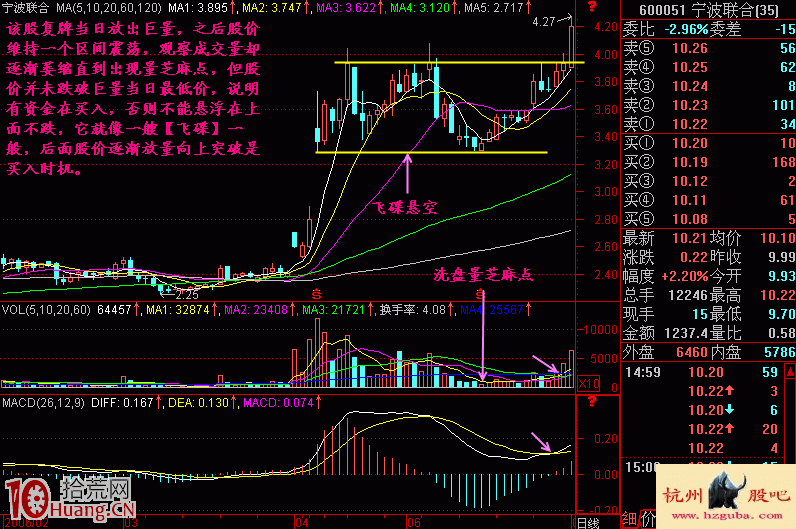Open MA(5,10,20,60,120) indicator parameters
796x529 pixels.
pyautogui.click(x=109, y=8)
